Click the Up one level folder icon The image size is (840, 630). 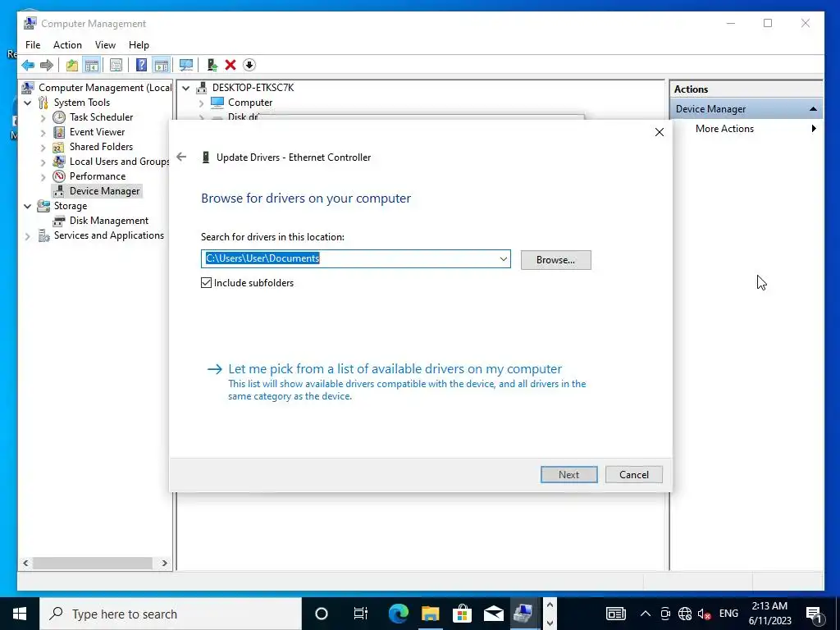coord(72,66)
